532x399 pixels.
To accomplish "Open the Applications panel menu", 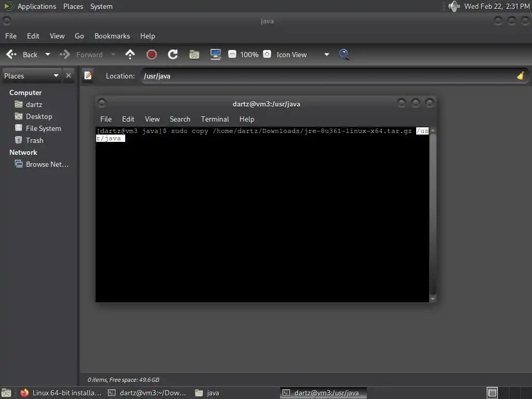I will [37, 6].
